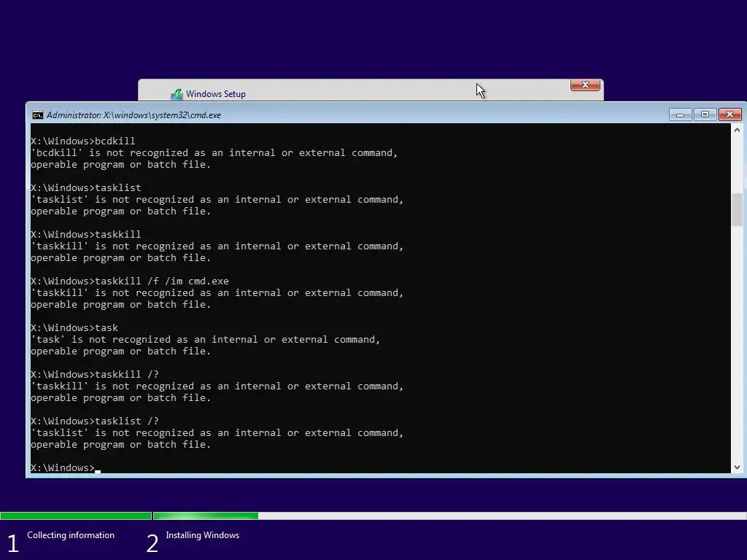Click the cmd.exe title bar icon
The height and width of the screenshot is (560, 747).
coord(37,115)
